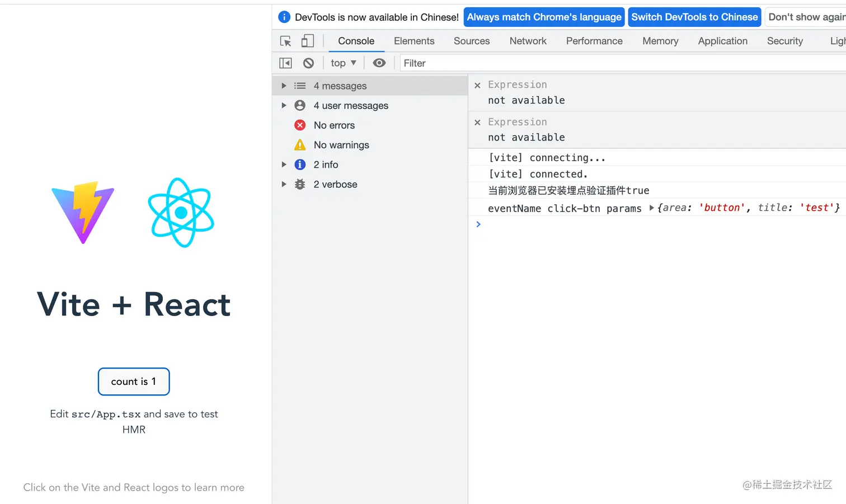Click the '当前浏览器已安装埋点验证插件true' log line

568,190
